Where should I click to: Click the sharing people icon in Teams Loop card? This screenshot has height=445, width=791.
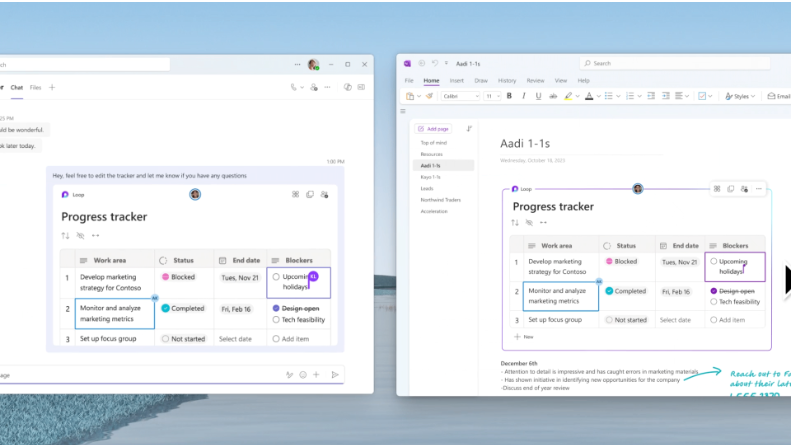(x=324, y=195)
